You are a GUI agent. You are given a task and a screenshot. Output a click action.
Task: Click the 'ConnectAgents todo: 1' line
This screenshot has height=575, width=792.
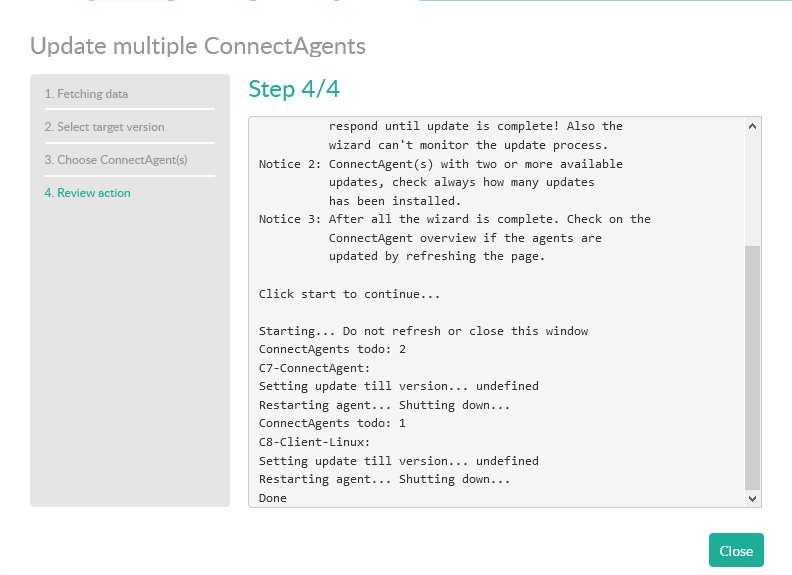tap(332, 424)
